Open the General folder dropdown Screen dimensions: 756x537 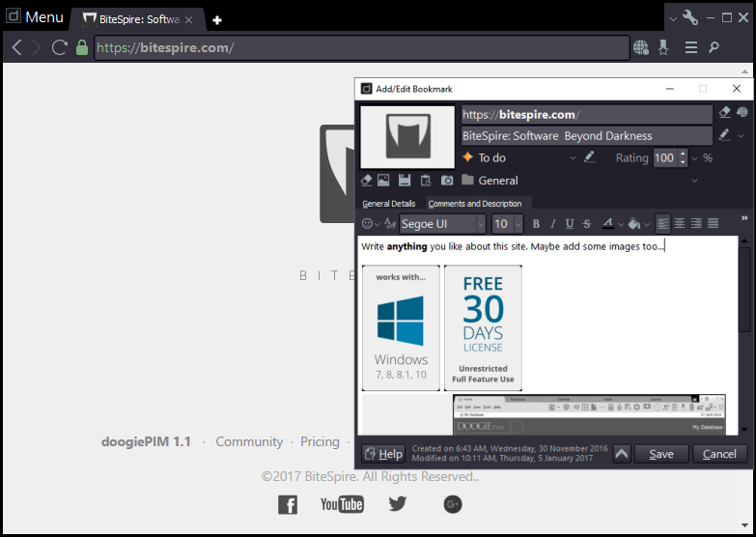click(x=580, y=181)
